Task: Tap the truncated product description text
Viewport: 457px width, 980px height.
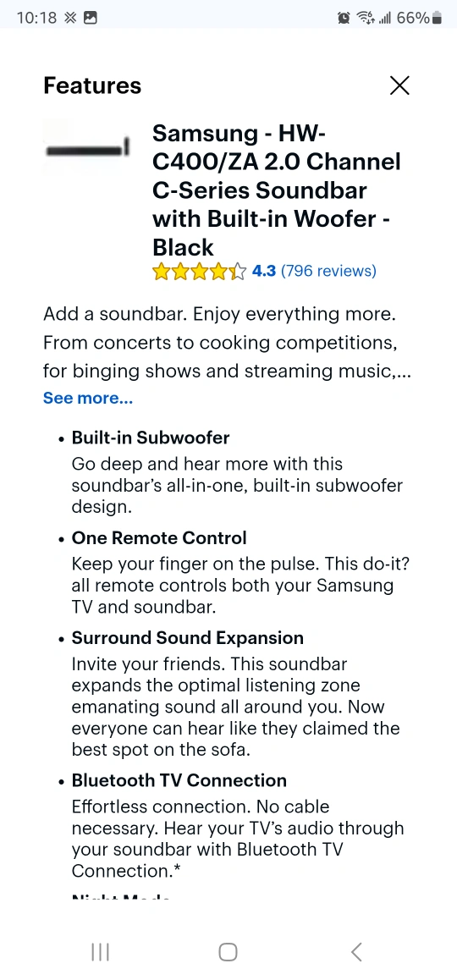Action: (x=228, y=343)
